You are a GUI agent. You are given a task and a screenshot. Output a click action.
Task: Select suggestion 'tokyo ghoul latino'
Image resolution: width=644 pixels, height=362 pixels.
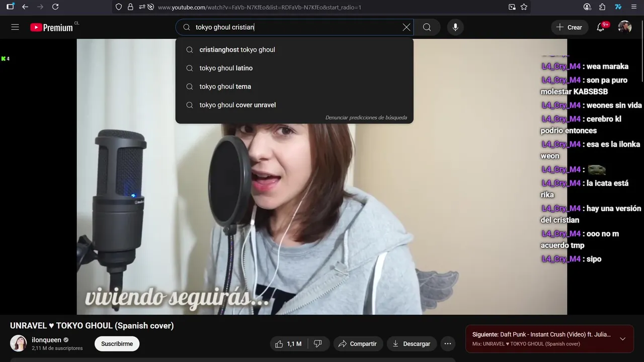[x=294, y=68]
